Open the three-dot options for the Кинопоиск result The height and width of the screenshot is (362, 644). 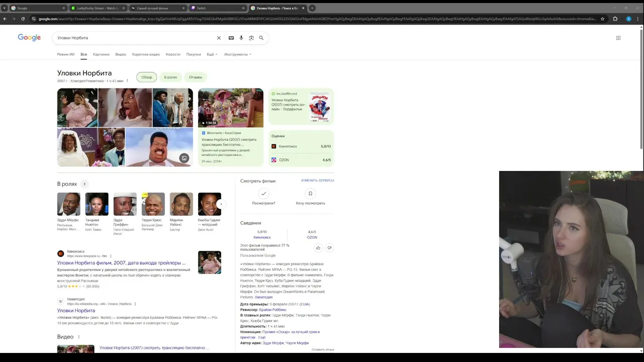click(x=111, y=256)
